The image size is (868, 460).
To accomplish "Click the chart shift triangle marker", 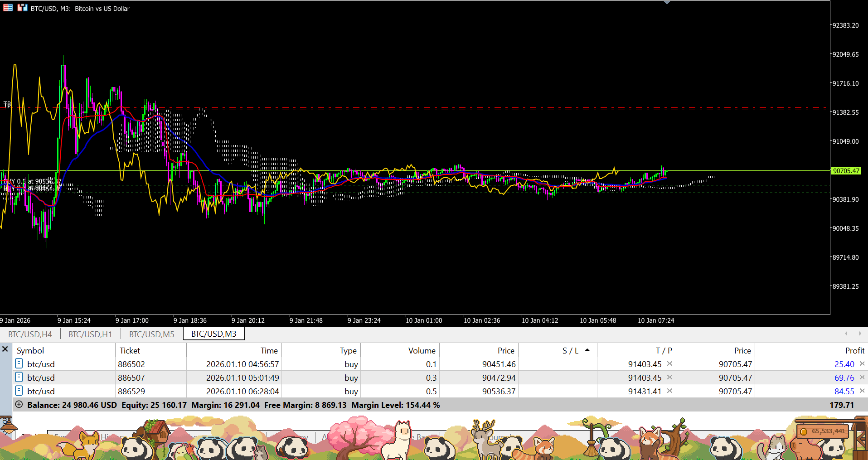I will tap(667, 3).
